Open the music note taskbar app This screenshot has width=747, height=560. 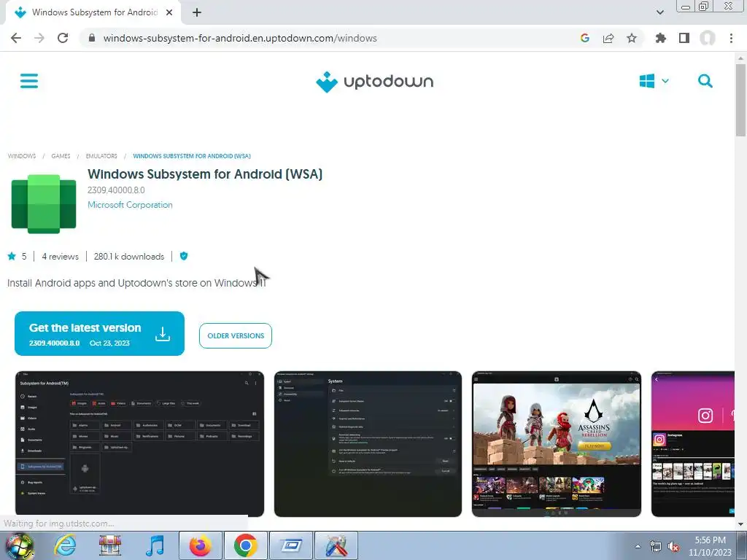(155, 545)
